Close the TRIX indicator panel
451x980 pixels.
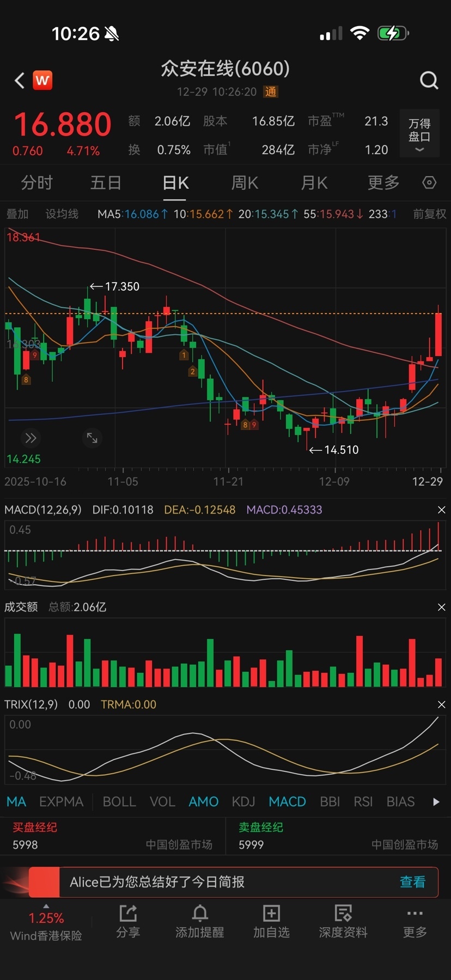pyautogui.click(x=441, y=705)
